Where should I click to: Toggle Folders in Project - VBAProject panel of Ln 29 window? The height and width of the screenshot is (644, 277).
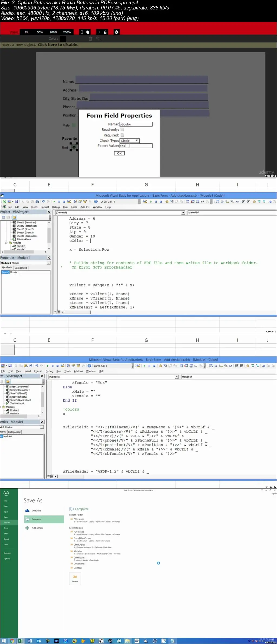coord(14,217)
